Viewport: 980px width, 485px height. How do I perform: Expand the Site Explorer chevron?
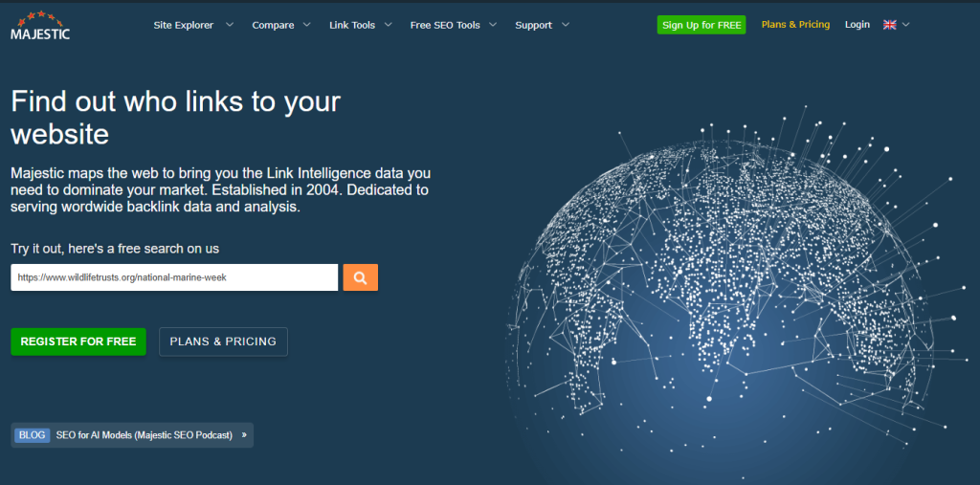click(230, 25)
